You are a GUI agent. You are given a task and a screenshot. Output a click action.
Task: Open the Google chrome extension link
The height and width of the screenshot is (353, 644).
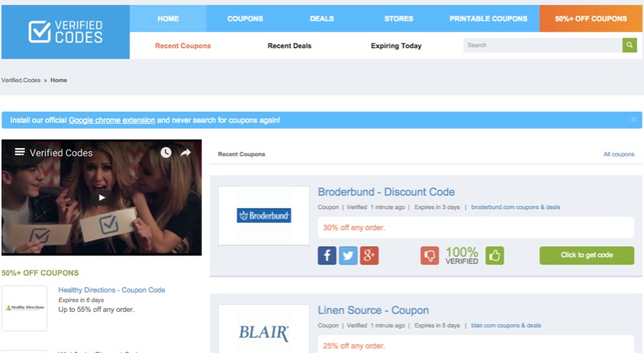(x=112, y=120)
